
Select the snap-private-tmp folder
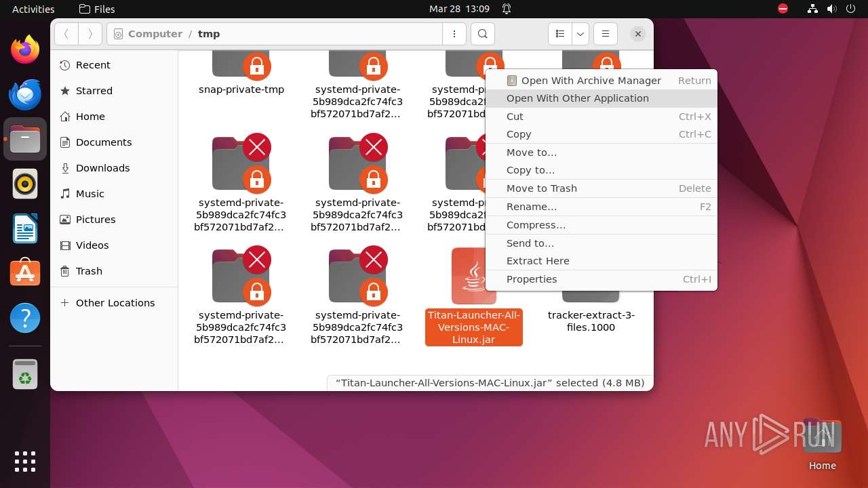pos(241,73)
